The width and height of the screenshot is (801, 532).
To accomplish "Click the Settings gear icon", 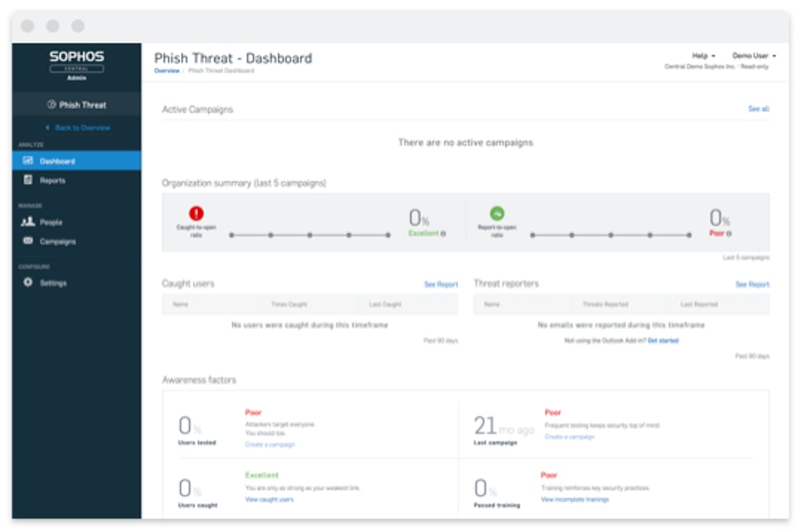I will click(x=28, y=283).
